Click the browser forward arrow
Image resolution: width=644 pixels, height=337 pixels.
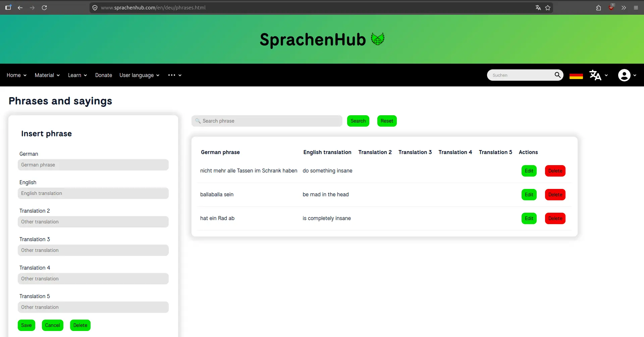pyautogui.click(x=32, y=8)
